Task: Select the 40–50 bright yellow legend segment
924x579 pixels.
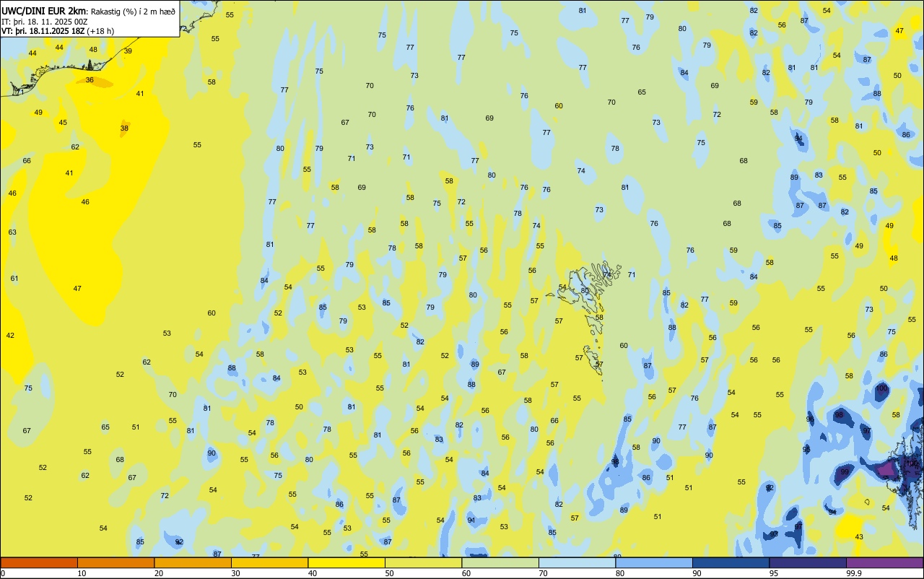Action: click(346, 562)
